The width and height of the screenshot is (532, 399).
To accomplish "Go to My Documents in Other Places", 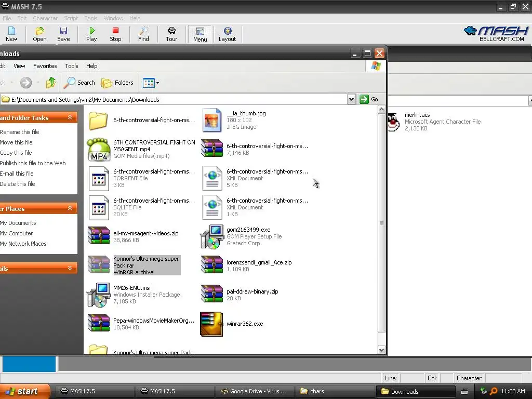I will click(18, 223).
